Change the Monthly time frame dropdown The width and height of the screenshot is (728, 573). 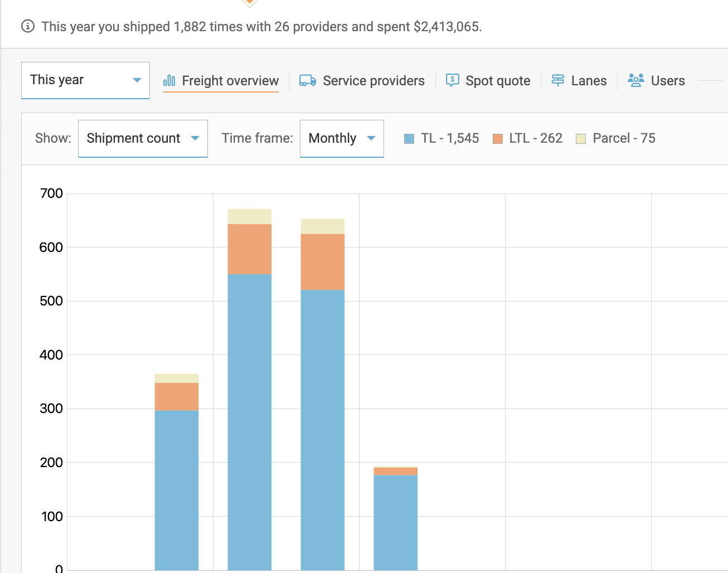click(341, 138)
